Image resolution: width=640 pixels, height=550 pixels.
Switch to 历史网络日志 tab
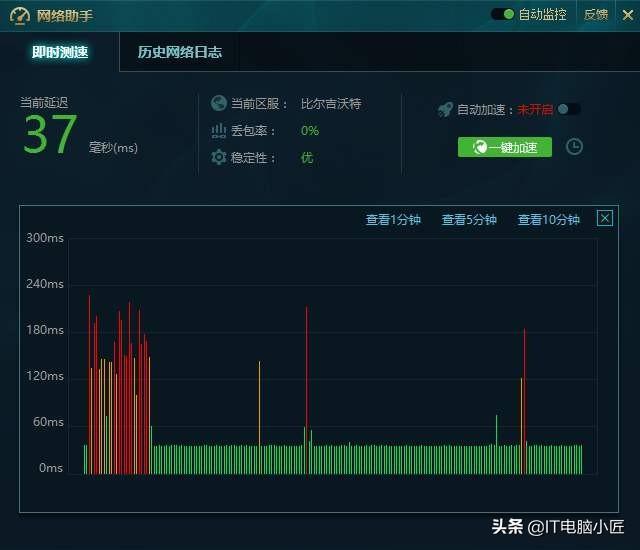[180, 52]
